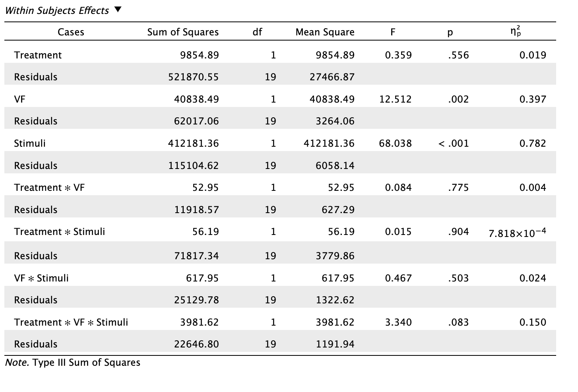
Task: Click the Within Subjects Effects table title
Action: 57,10
